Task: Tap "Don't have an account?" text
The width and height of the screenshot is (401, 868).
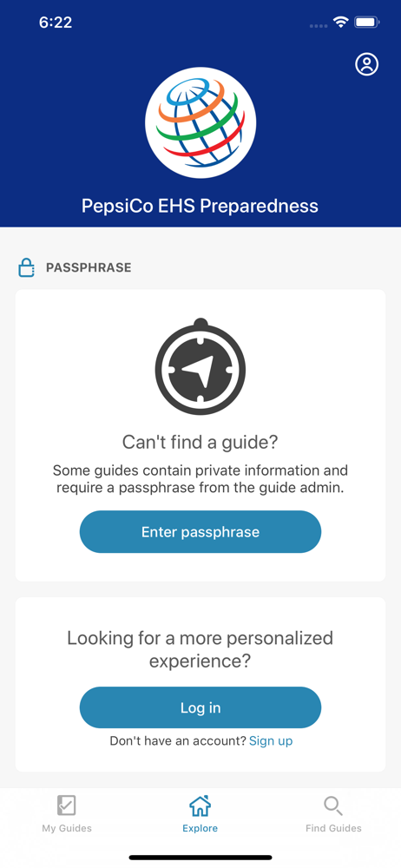Action: coord(178,740)
